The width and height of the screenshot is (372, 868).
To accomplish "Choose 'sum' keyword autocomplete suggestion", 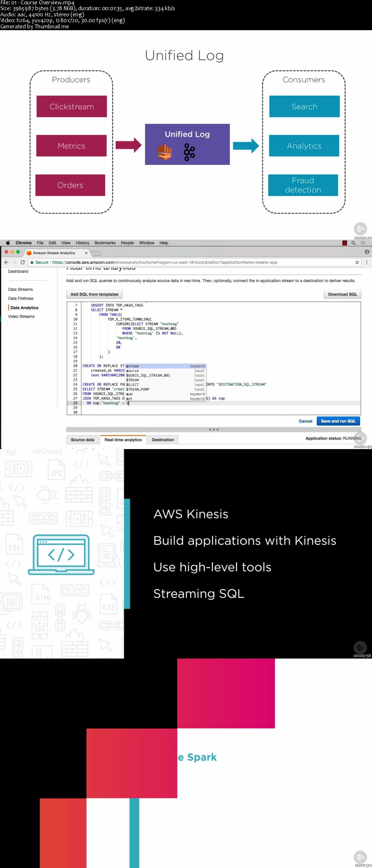I will pyautogui.click(x=165, y=394).
